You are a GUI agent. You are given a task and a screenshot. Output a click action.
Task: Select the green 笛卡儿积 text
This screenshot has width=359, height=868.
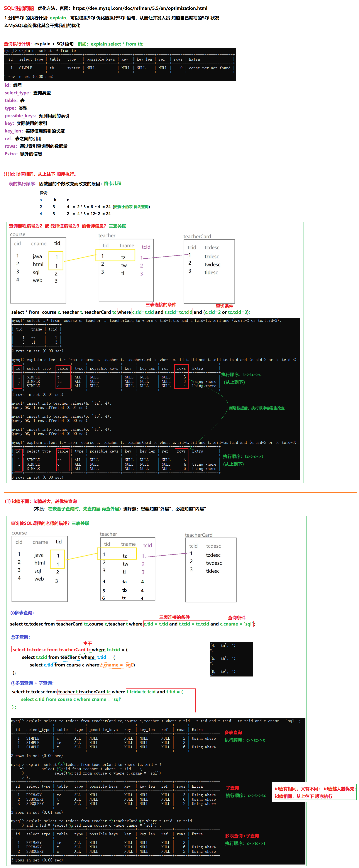click(x=112, y=184)
